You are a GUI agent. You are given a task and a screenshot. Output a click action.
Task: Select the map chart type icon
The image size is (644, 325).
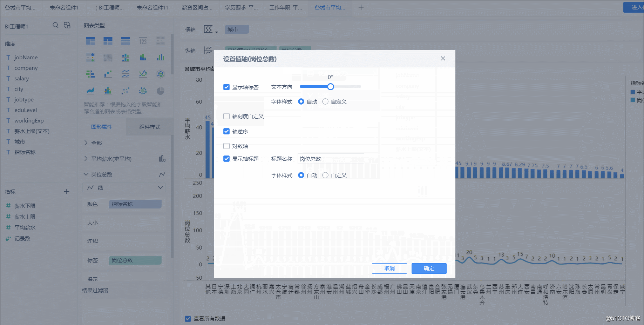(x=108, y=57)
